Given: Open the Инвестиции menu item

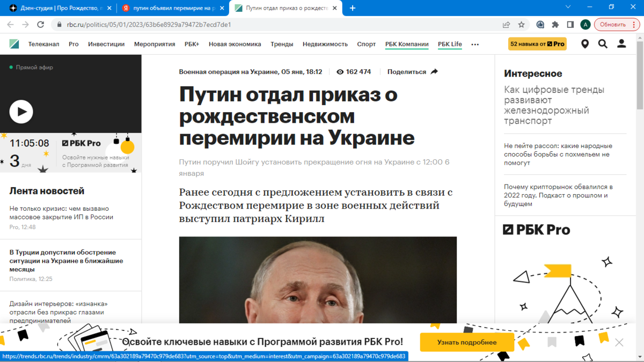Looking at the screenshot, I should click(x=106, y=44).
